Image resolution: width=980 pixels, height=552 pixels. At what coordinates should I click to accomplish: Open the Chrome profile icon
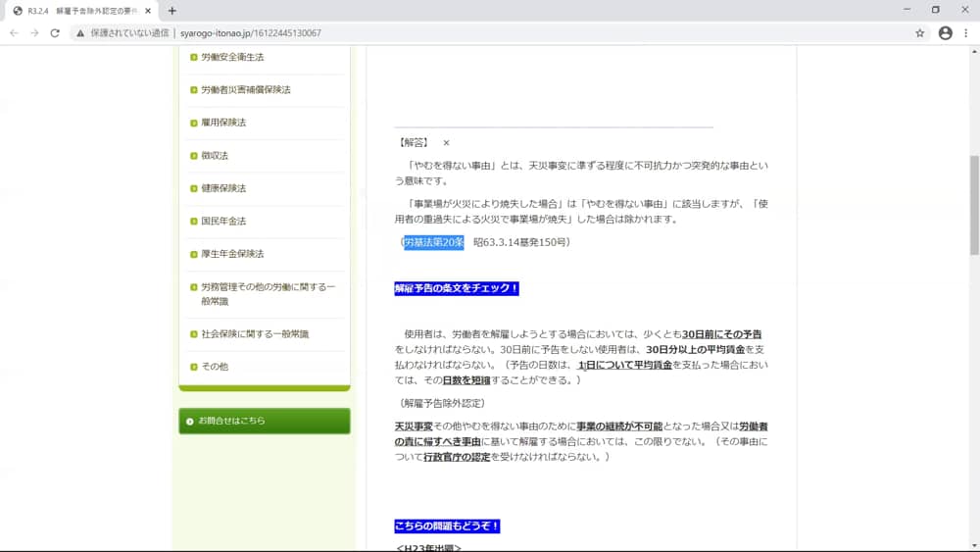pos(945,33)
